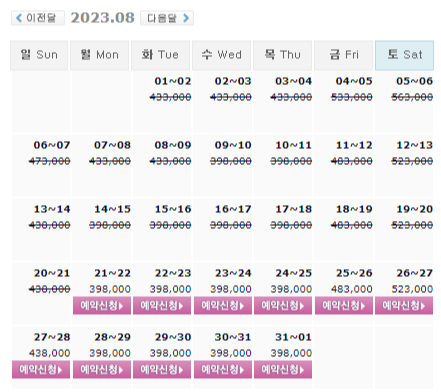Click the 02~03 date label
The image size is (441, 392).
click(x=233, y=81)
